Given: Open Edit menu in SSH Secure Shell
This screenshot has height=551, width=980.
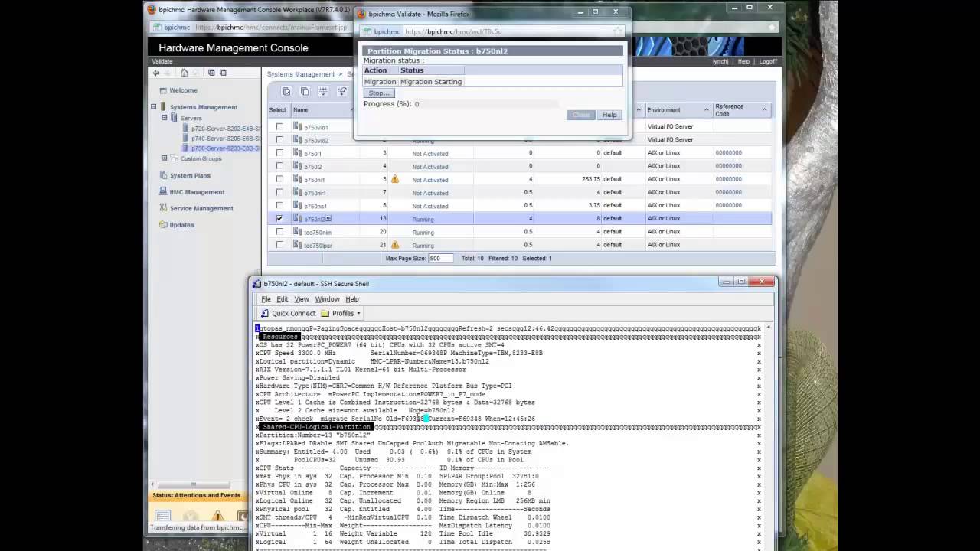Looking at the screenshot, I should pos(283,299).
